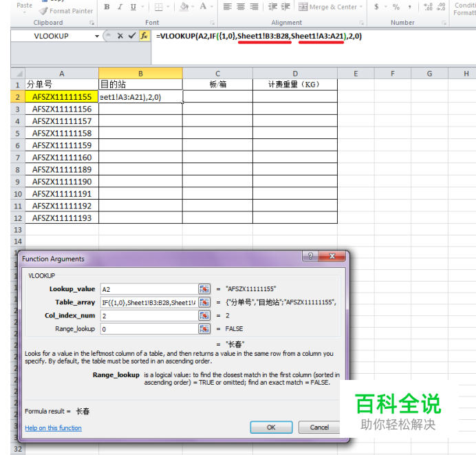Toggle underline formatting
The image size is (476, 455).
pyautogui.click(x=133, y=7)
